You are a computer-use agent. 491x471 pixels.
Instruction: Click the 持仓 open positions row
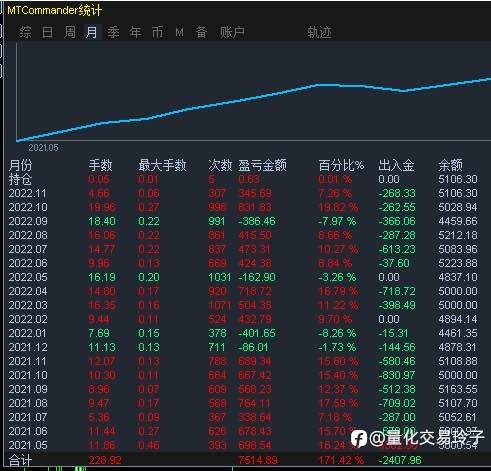click(x=243, y=179)
